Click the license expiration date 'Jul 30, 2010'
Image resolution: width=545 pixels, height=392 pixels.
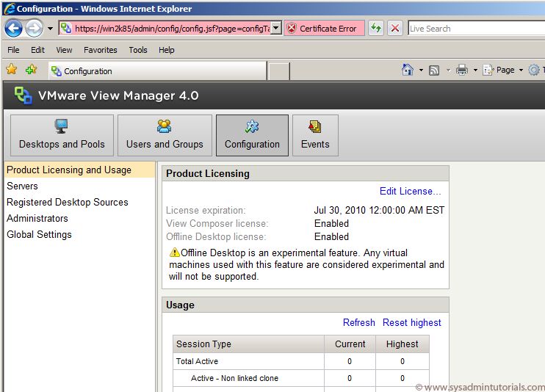340,210
